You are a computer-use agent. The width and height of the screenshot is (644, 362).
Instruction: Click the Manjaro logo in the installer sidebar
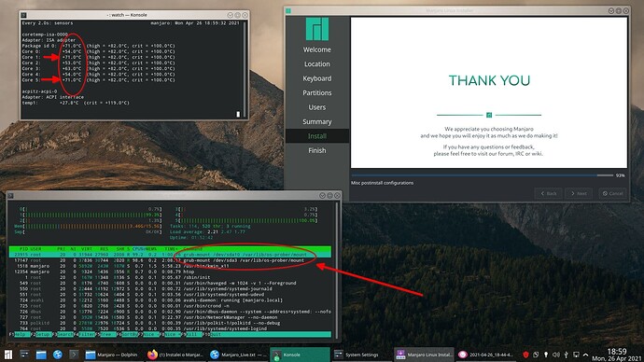pyautogui.click(x=317, y=29)
